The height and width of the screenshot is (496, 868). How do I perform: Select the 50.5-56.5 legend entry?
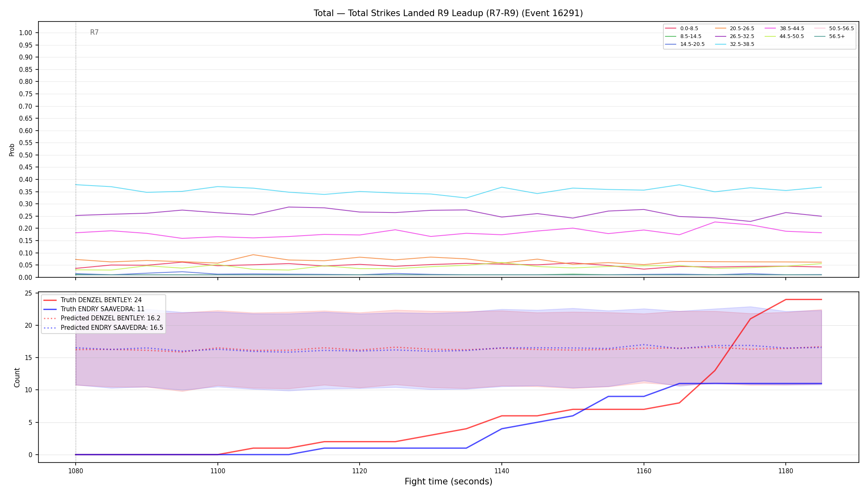(834, 29)
